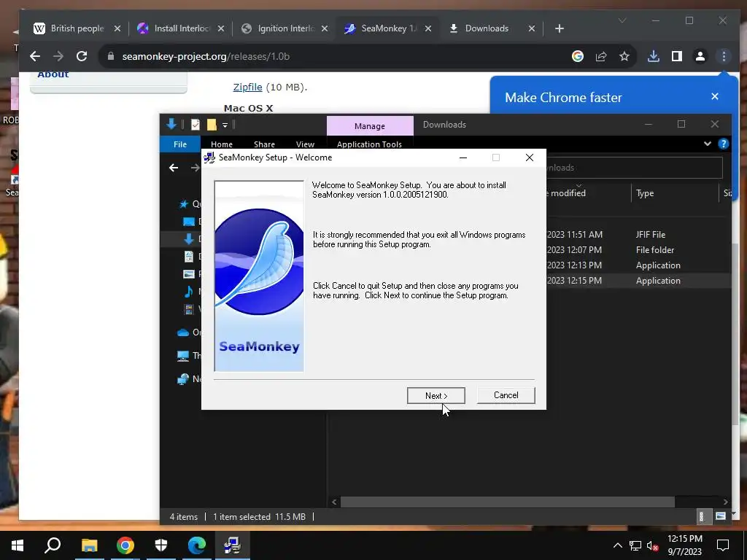Open the Application Tools ribbon tab
Image resolution: width=747 pixels, height=560 pixels.
(369, 144)
